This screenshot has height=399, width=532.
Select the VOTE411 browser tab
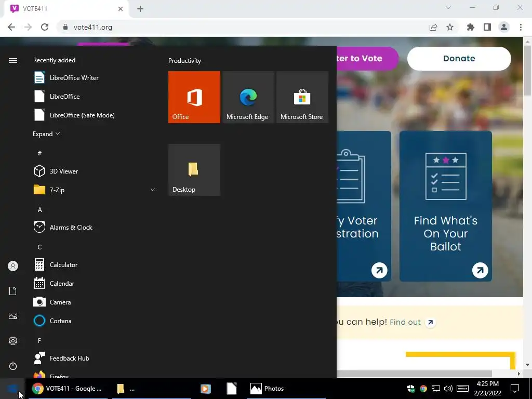66,9
